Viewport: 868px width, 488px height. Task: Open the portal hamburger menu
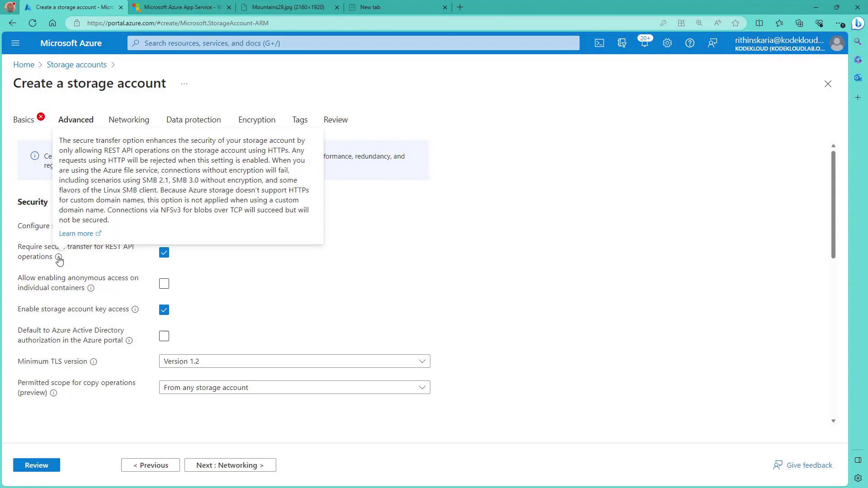[x=15, y=43]
